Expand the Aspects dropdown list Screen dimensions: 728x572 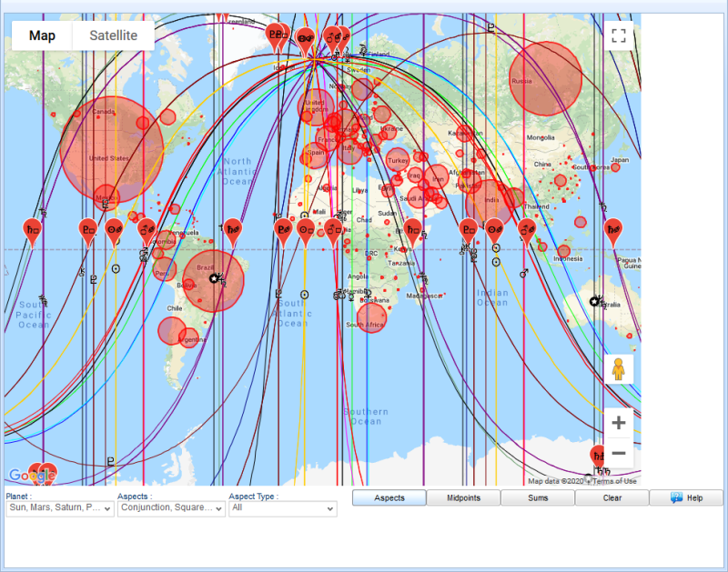171,508
